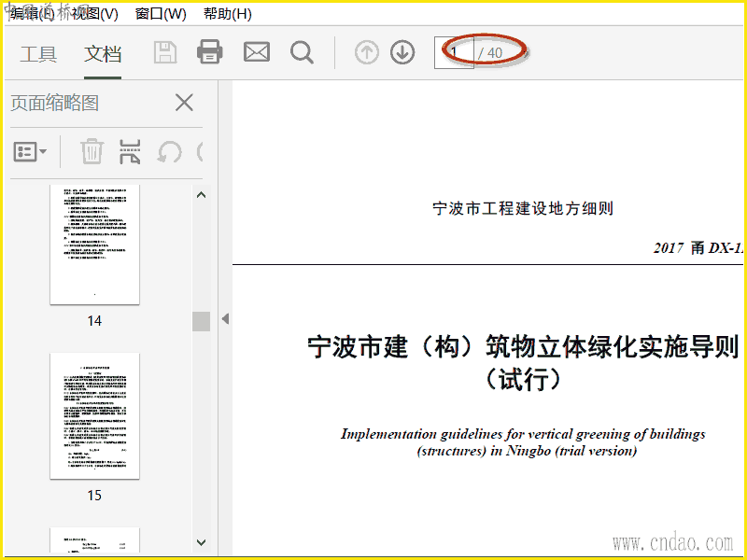This screenshot has height=560, width=747.
Task: Switch to the 工具 tab
Action: pos(38,54)
